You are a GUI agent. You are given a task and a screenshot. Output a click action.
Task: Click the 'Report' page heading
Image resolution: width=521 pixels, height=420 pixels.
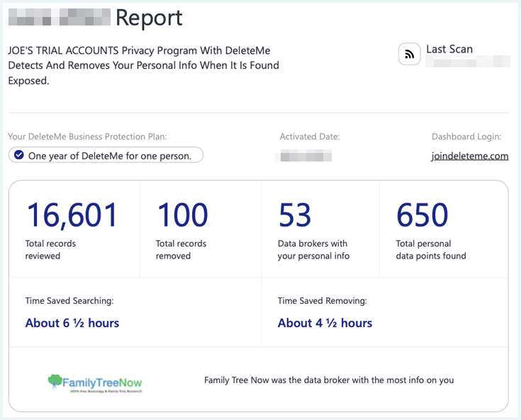[x=149, y=18]
